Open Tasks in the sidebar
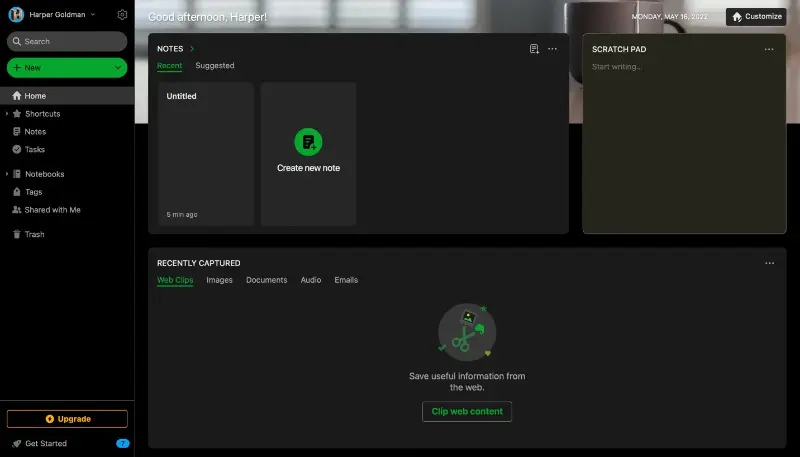800x457 pixels. coord(35,149)
